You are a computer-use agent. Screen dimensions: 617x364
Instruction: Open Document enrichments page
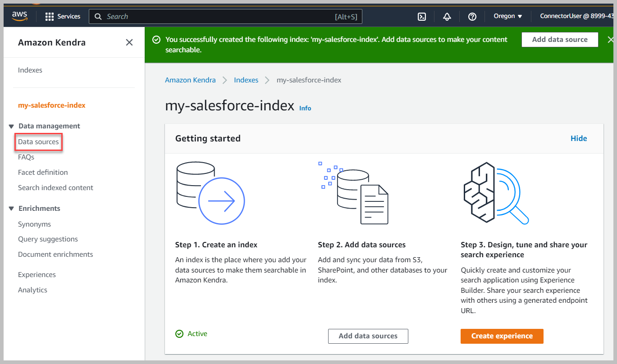(x=55, y=255)
